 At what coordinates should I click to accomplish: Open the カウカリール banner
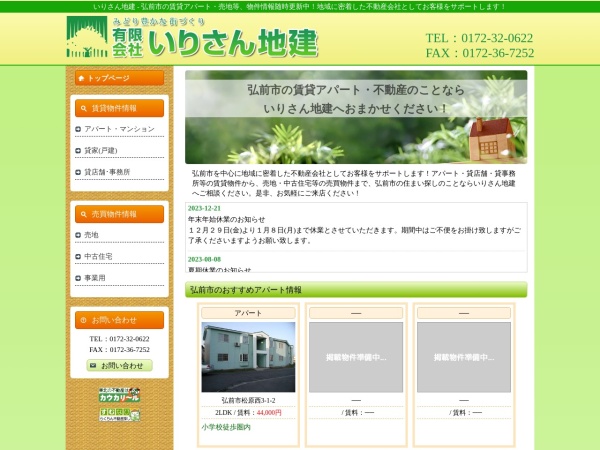(x=119, y=395)
